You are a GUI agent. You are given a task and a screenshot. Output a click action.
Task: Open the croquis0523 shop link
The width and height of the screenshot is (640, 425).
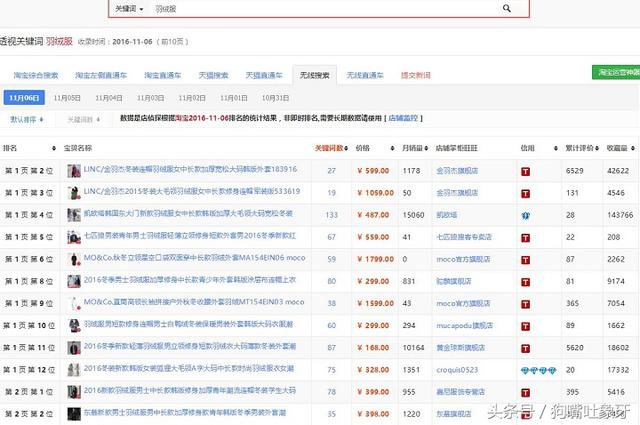(x=457, y=370)
